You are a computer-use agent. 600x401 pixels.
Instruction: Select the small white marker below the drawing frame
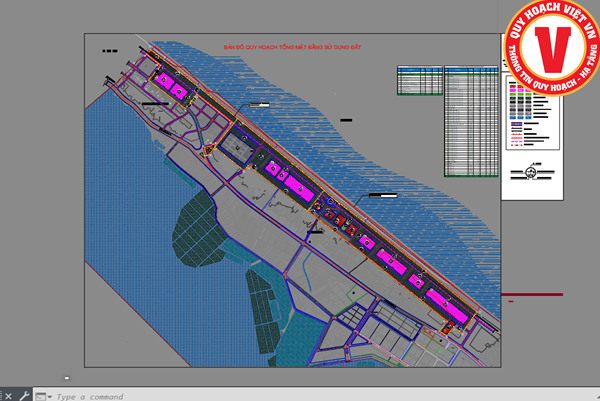pyautogui.click(x=66, y=378)
